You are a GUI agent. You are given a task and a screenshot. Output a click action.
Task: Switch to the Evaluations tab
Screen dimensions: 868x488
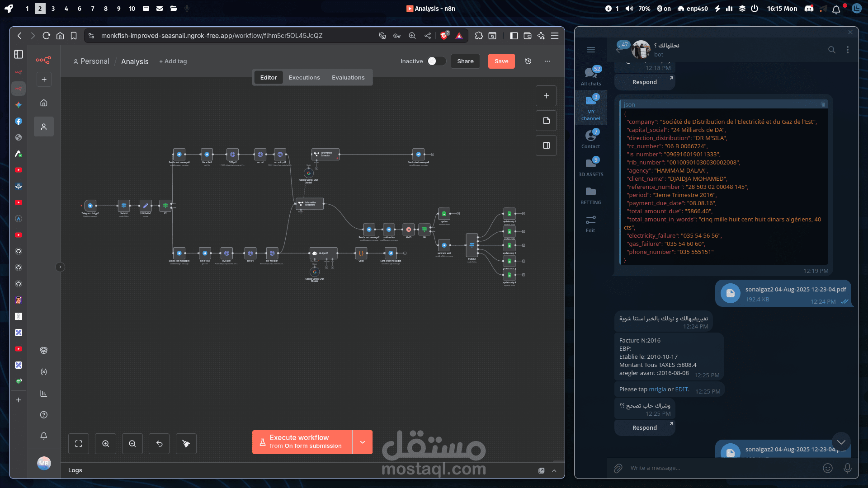tap(348, 78)
